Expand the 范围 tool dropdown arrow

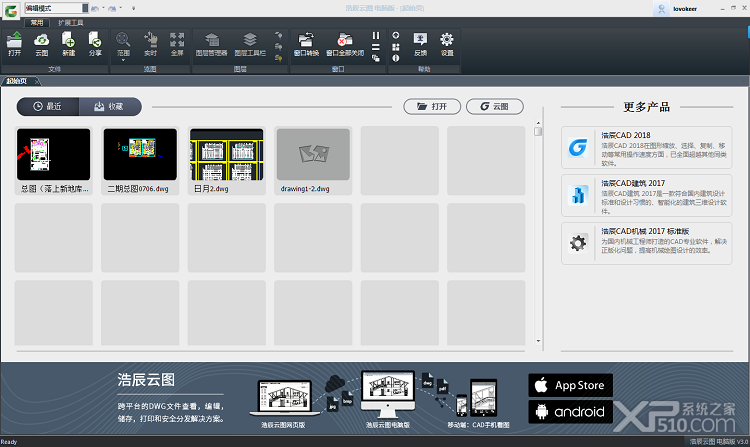(123, 60)
